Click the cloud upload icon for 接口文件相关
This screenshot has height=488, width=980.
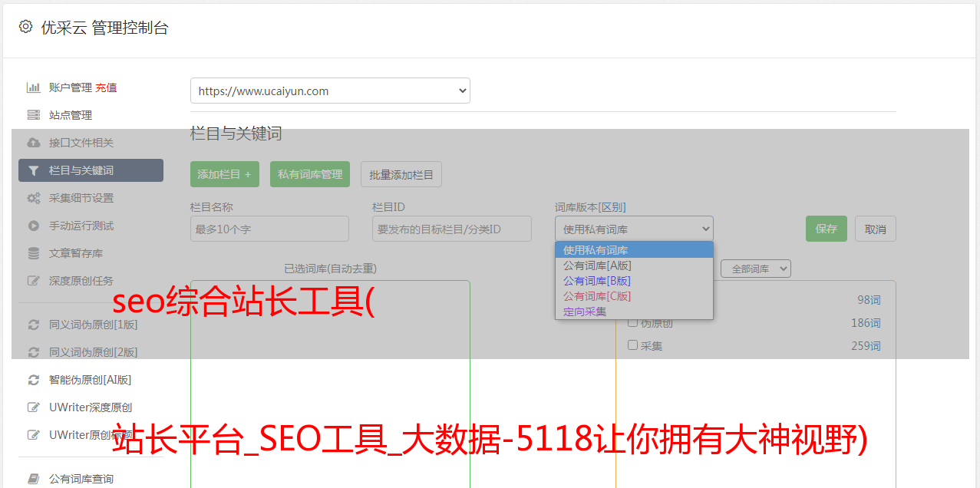click(x=34, y=143)
